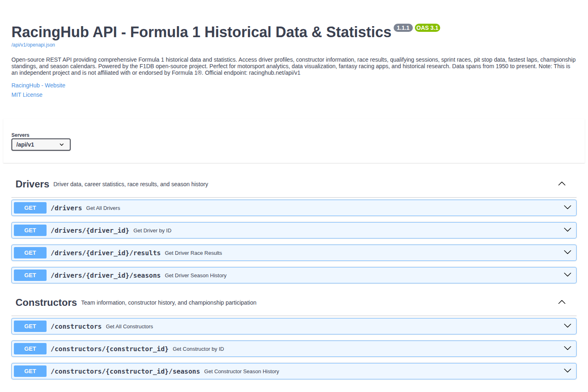Select the /constructors/{constructor_id}/seasons path

pyautogui.click(x=125, y=371)
